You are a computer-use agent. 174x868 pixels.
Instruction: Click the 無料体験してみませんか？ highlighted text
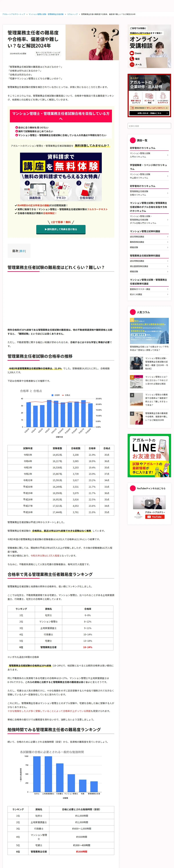[x=92, y=146]
